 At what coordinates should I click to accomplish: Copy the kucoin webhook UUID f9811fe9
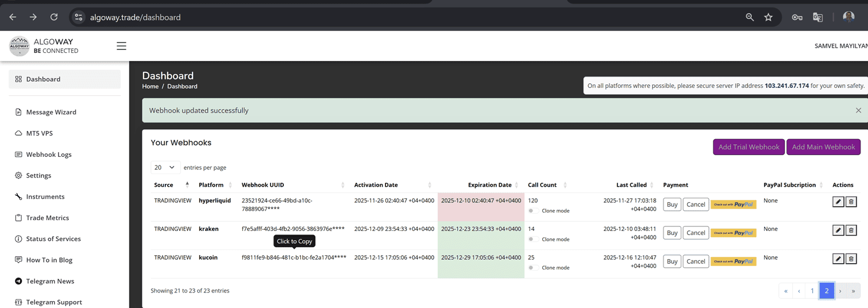(x=294, y=257)
